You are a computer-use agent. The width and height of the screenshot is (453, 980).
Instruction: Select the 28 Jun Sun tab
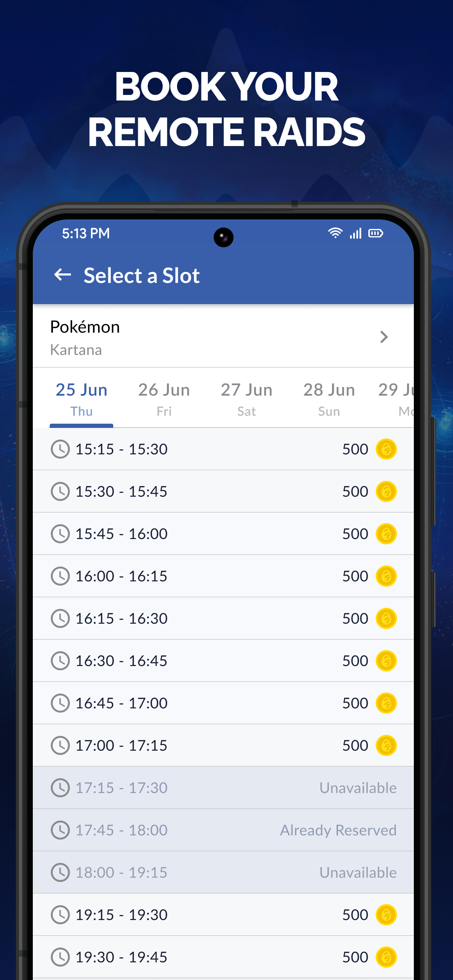(x=329, y=399)
